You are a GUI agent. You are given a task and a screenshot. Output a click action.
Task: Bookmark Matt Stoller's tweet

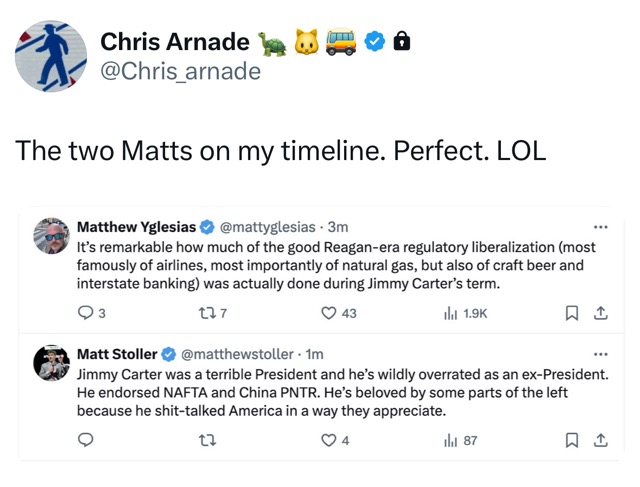pyautogui.click(x=573, y=440)
